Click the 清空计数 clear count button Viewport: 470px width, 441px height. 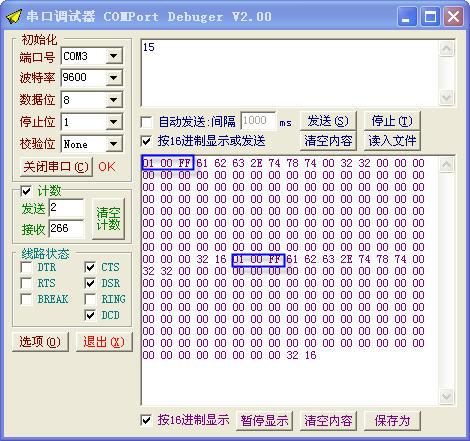point(108,219)
